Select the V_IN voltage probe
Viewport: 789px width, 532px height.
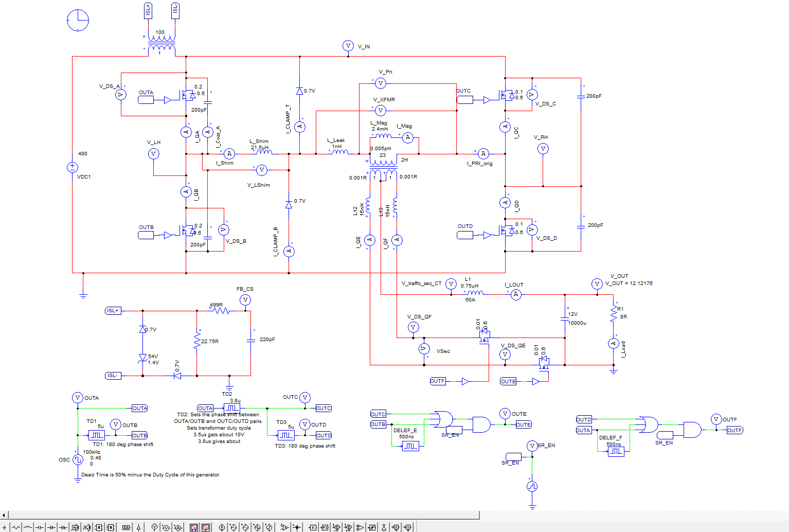pos(348,46)
